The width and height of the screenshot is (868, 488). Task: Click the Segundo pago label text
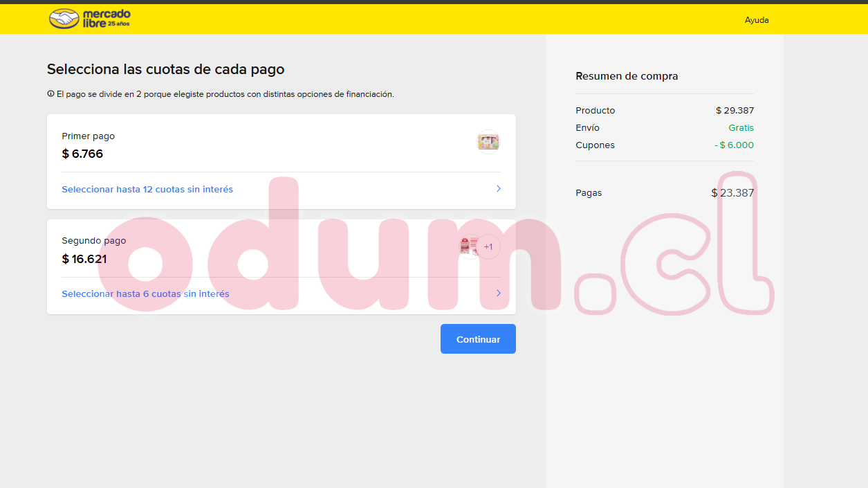point(93,241)
